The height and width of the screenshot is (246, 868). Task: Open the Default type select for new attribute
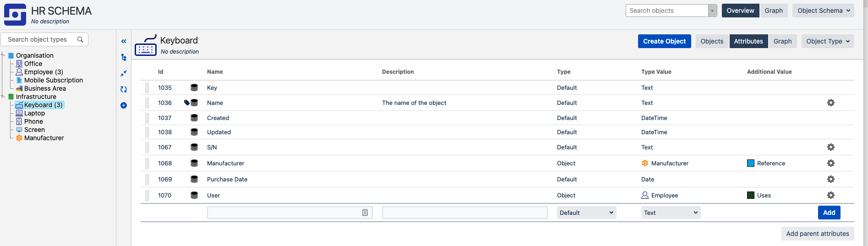[x=586, y=213]
